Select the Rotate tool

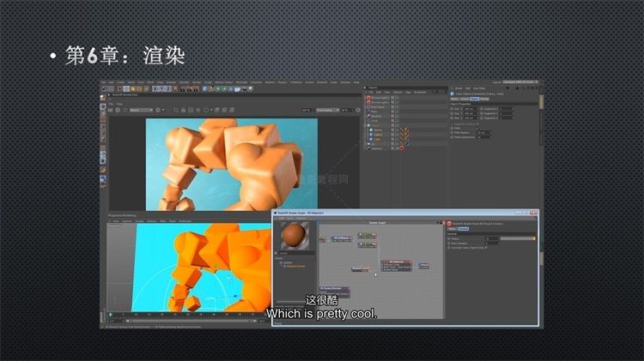(x=140, y=89)
